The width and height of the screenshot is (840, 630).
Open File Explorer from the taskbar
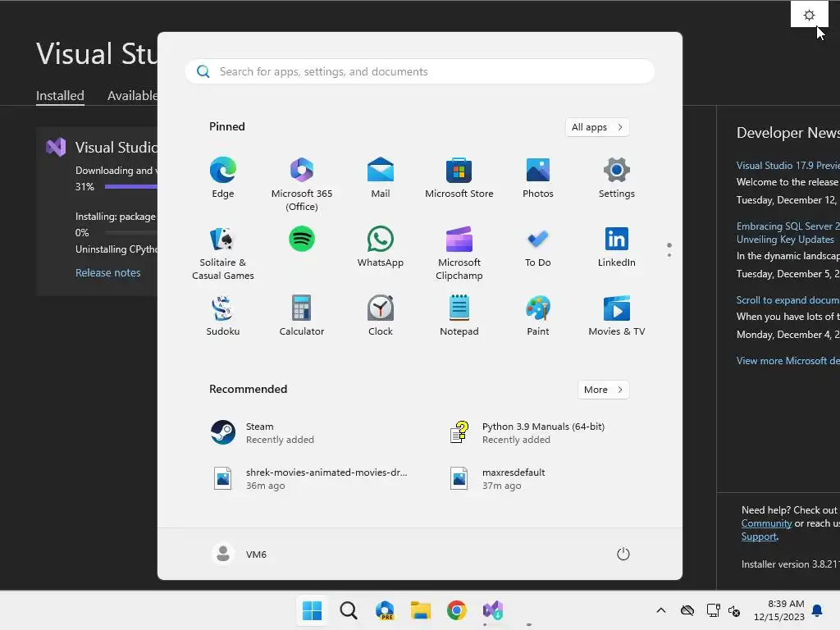click(x=421, y=610)
